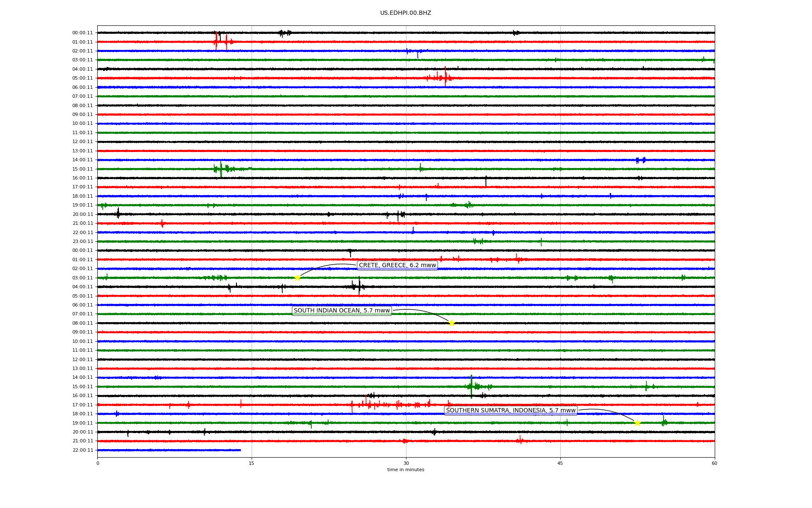The image size is (812, 508).
Task: Select the SOUTH INDIAN OCEAN, 5.7 mww label
Action: coord(342,311)
